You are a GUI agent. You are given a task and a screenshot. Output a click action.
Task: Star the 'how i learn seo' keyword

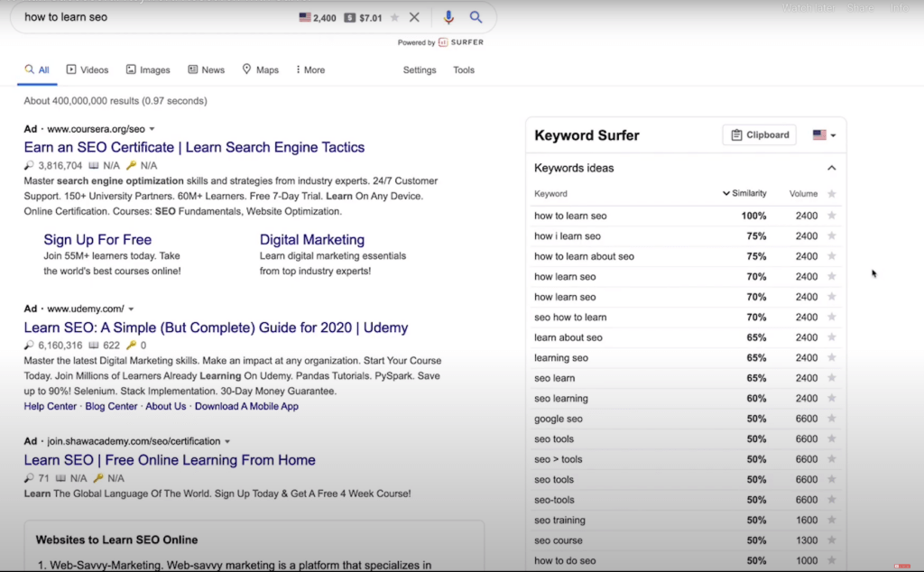coord(831,235)
